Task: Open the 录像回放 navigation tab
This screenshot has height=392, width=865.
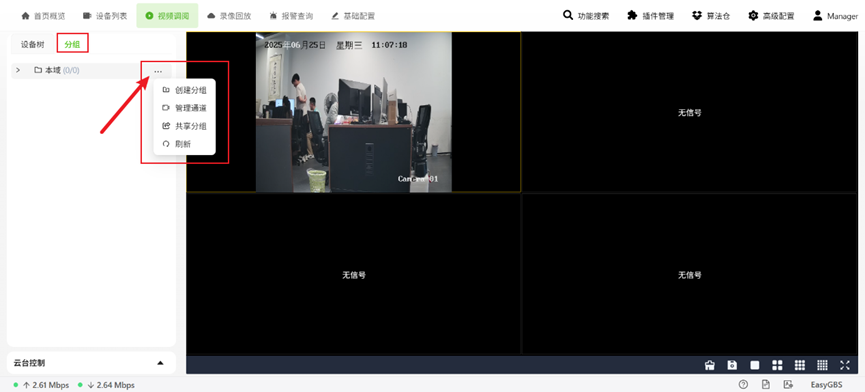Action: point(229,16)
